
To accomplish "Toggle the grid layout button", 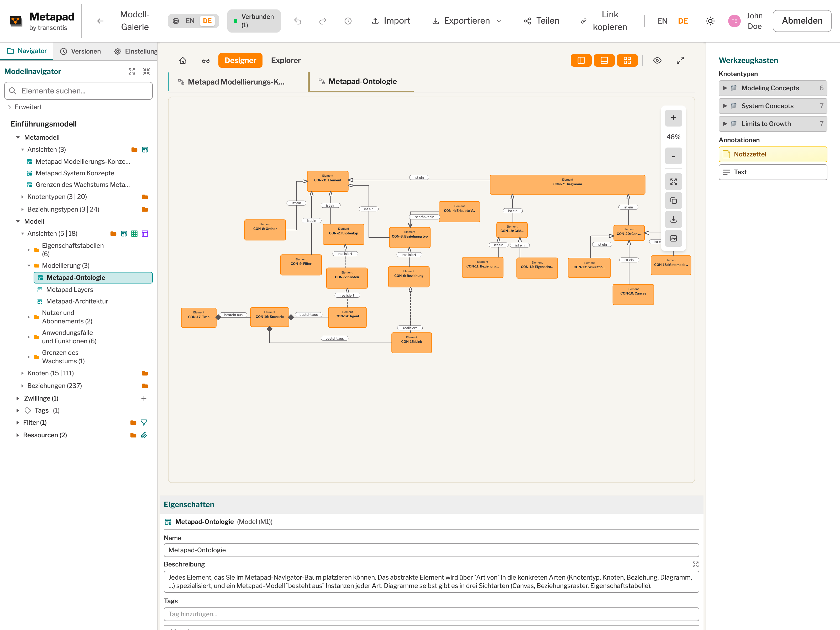I will coord(627,60).
